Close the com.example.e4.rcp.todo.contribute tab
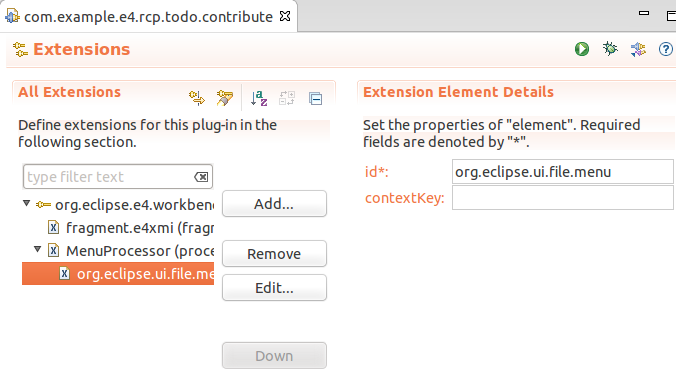The image size is (676, 378). 285,16
